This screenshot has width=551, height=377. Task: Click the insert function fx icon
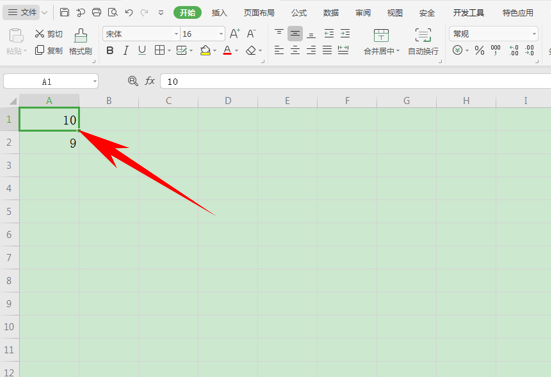(150, 81)
